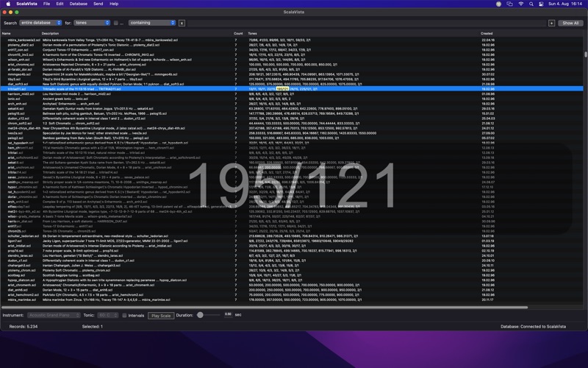Select the dudon_c12.scl row
588x368 pixels.
292,118
